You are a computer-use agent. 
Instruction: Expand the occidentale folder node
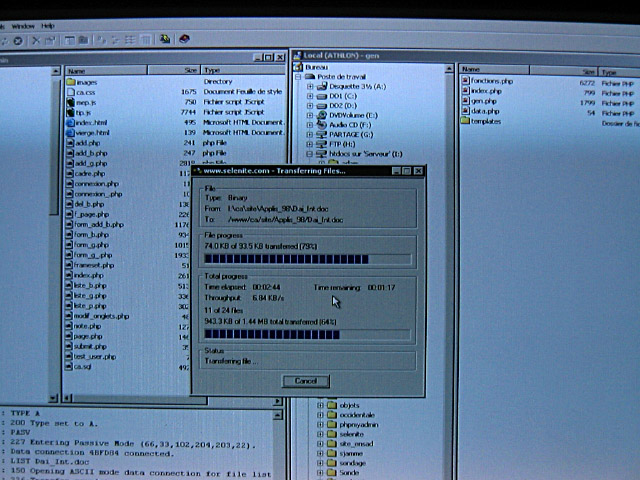click(320, 415)
